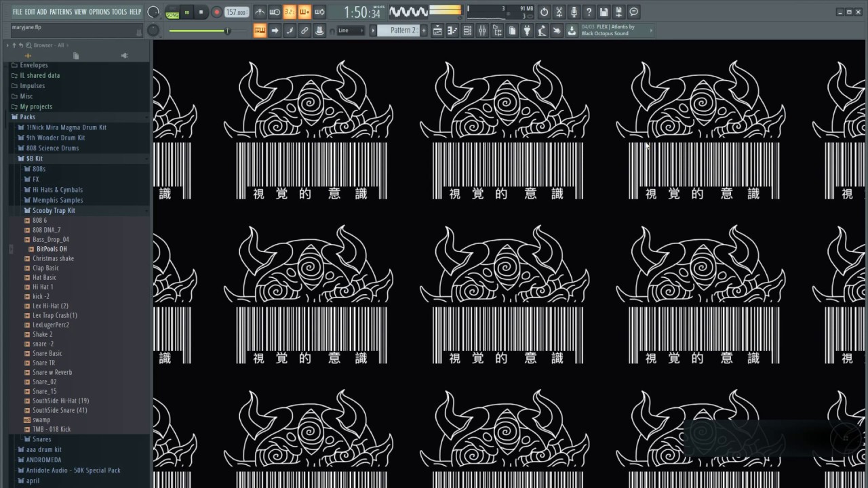The width and height of the screenshot is (868, 488).
Task: Open the browser options arrow menu
Action: coord(7,45)
